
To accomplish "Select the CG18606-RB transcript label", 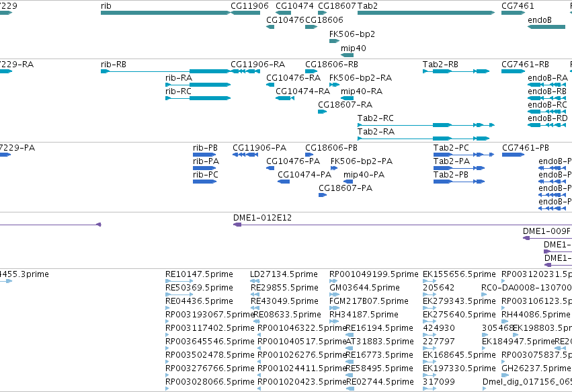I will click(x=331, y=65).
